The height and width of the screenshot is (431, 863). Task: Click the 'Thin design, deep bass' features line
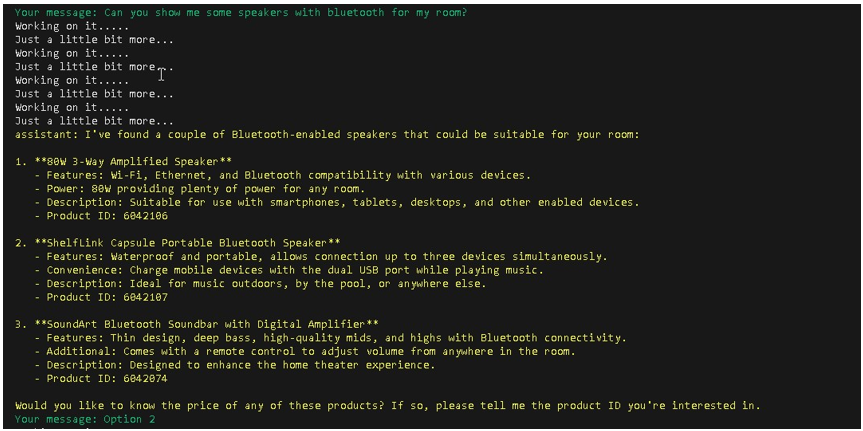pyautogui.click(x=331, y=338)
